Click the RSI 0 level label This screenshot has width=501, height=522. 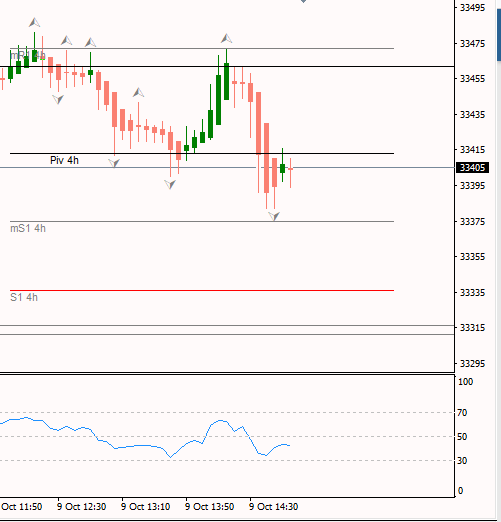pyautogui.click(x=460, y=491)
